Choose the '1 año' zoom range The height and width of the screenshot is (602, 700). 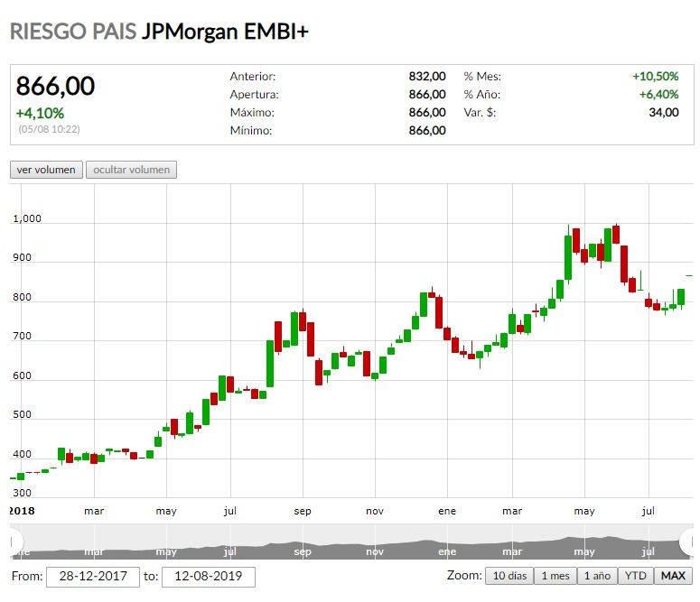pyautogui.click(x=597, y=576)
